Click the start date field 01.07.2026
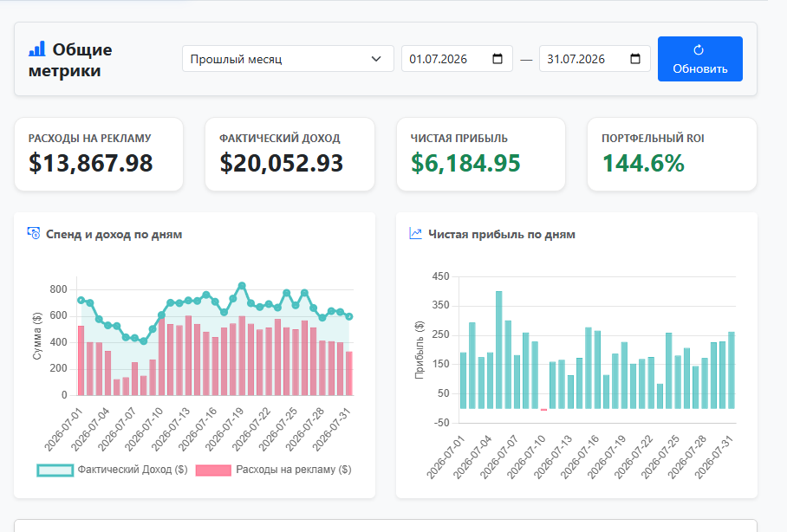This screenshot has width=787, height=532. (457, 59)
